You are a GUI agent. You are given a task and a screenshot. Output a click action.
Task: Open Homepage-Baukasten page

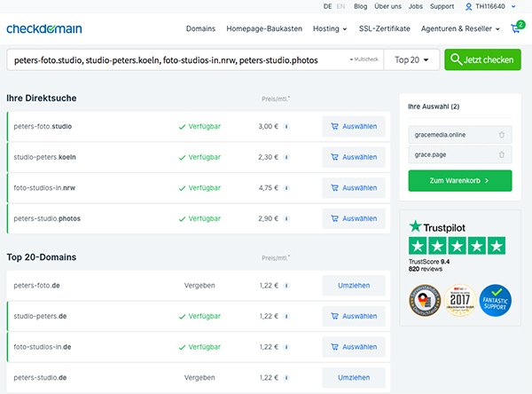click(x=264, y=29)
